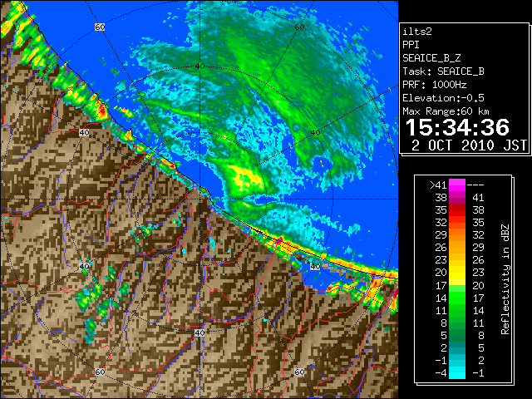Pick the yellow 20–23 dBZ legend band

pos(457,273)
